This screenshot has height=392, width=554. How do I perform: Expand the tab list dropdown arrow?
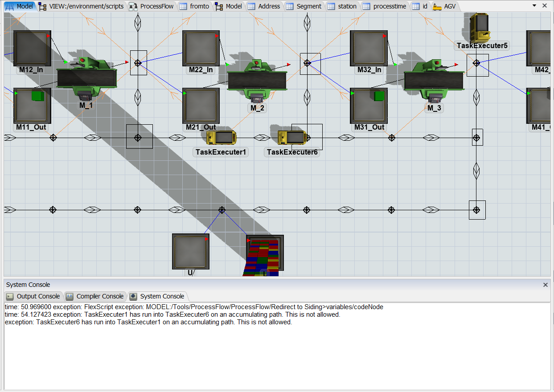pos(534,6)
